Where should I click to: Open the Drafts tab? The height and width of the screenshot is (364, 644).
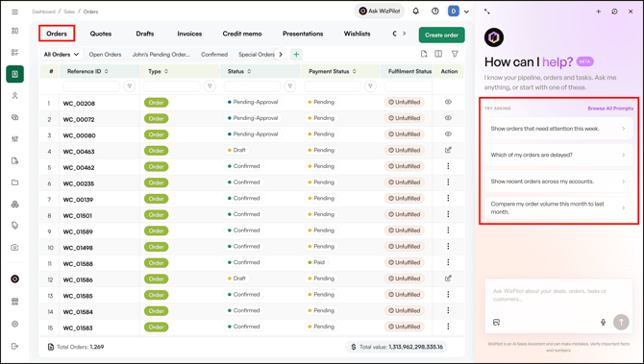(145, 34)
